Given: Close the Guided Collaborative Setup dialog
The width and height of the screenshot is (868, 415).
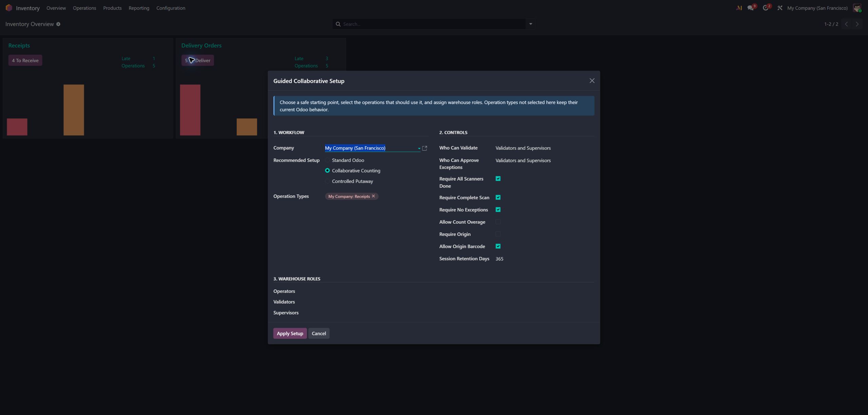Looking at the screenshot, I should (x=592, y=81).
